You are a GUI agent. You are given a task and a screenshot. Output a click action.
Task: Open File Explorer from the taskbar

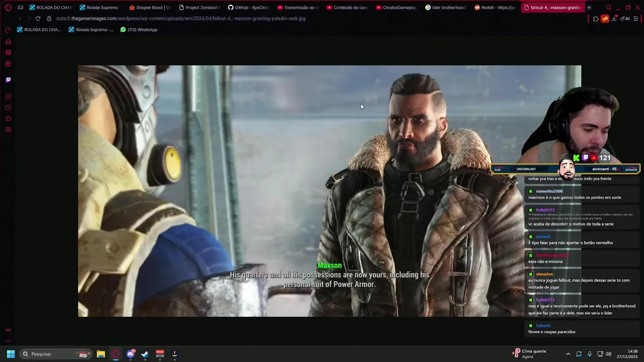pyautogui.click(x=101, y=354)
